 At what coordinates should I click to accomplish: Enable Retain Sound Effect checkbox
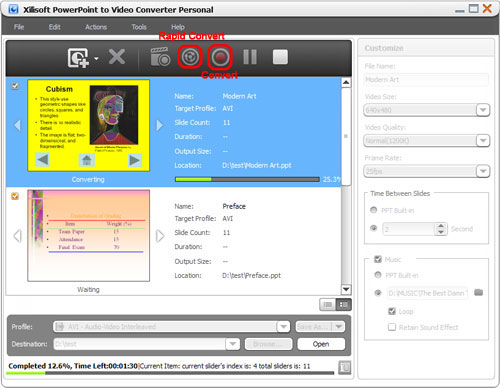(x=392, y=327)
